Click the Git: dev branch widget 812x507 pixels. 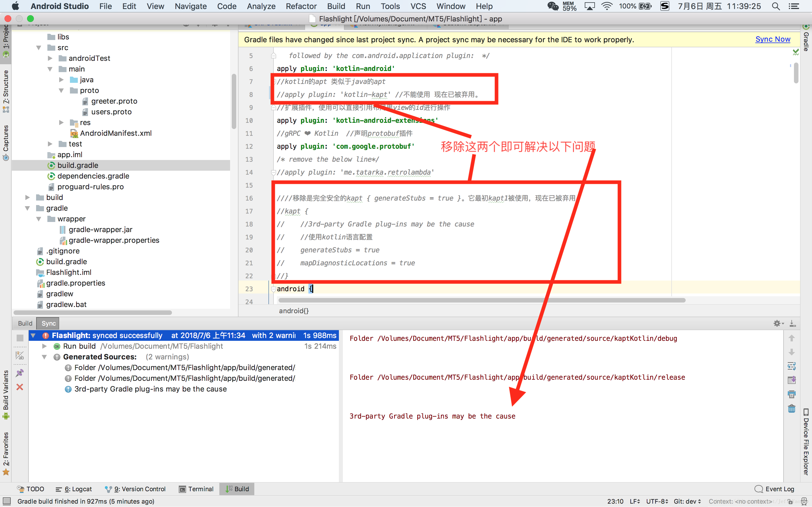click(687, 501)
